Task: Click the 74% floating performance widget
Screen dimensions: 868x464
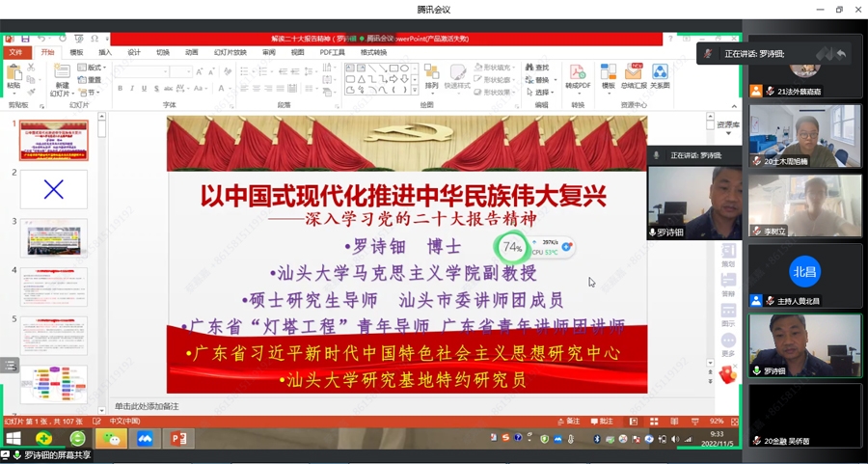Action: tap(512, 248)
